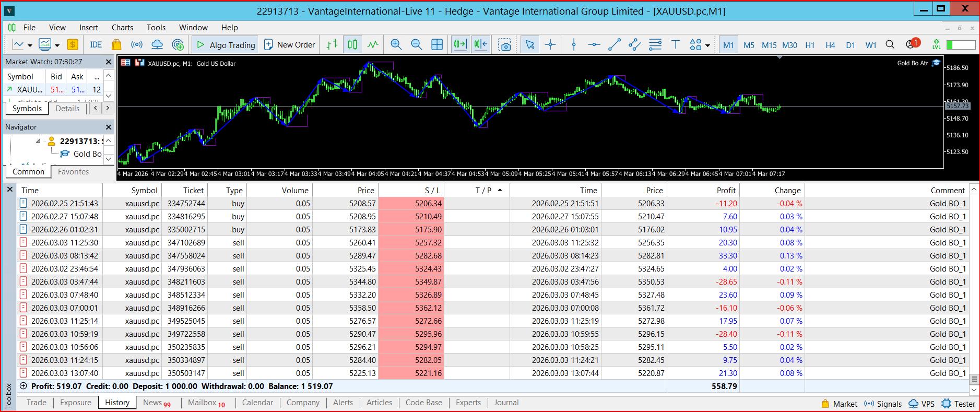Screen dimensions: 980x412
Task: Toggle chart shift from right border
Action: click(x=480, y=45)
